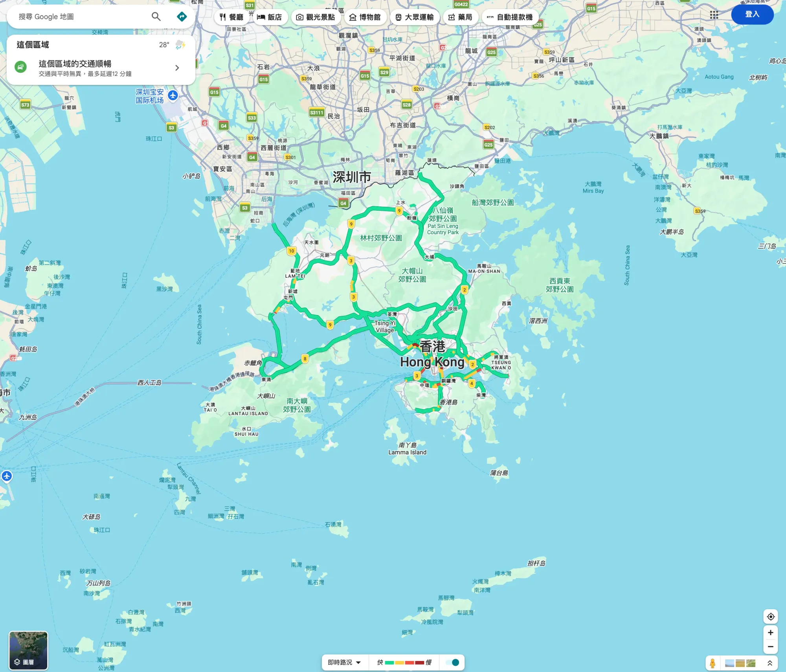This screenshot has height=672, width=786.
Task: Click the 28° weather icon
Action: 180,45
